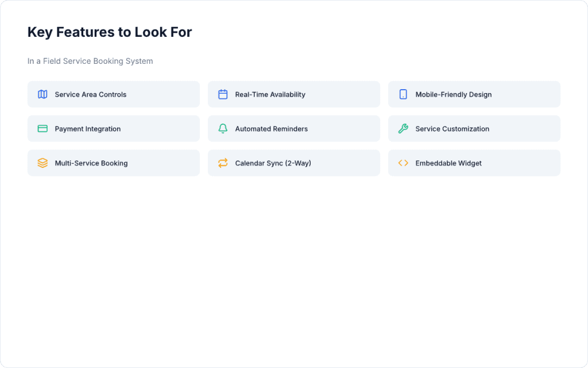Select the Real-Time Availability card
The width and height of the screenshot is (588, 368).
click(293, 94)
